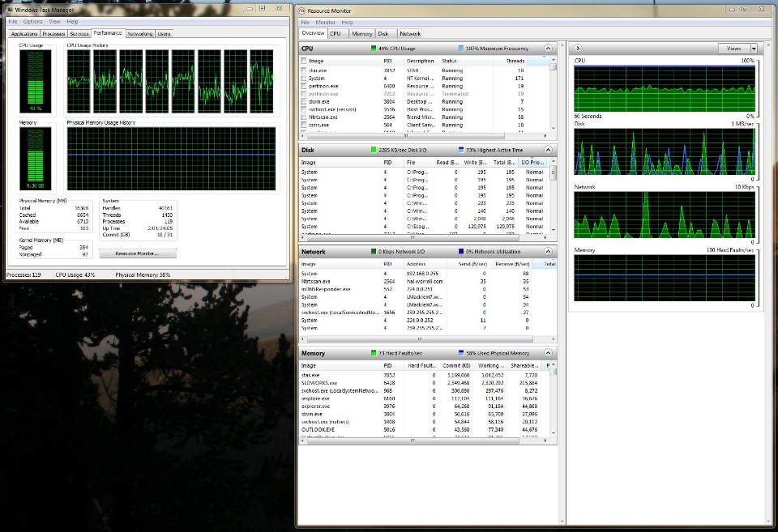Tick the running perfmon.exe checkbox, PID 6400
Screen dimensions: 778x532
click(x=304, y=86)
